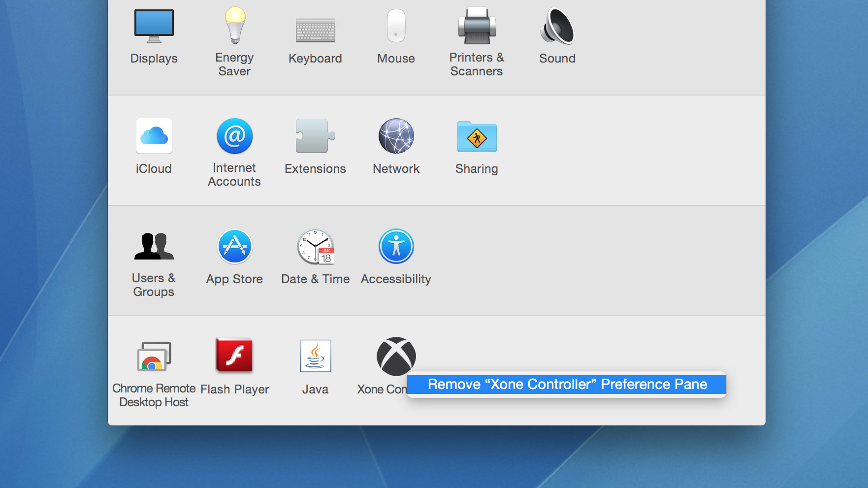Click the Keyboard text label
The height and width of the screenshot is (488, 868).
coord(315,58)
